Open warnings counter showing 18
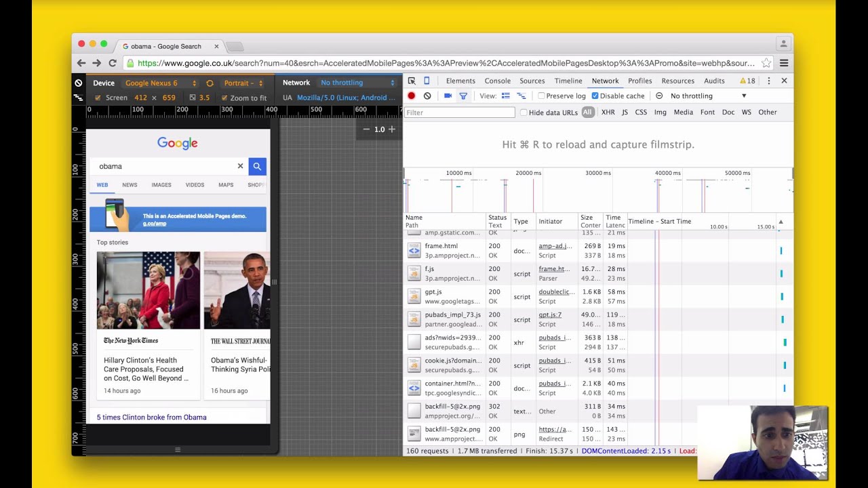868x488 pixels. coord(747,81)
